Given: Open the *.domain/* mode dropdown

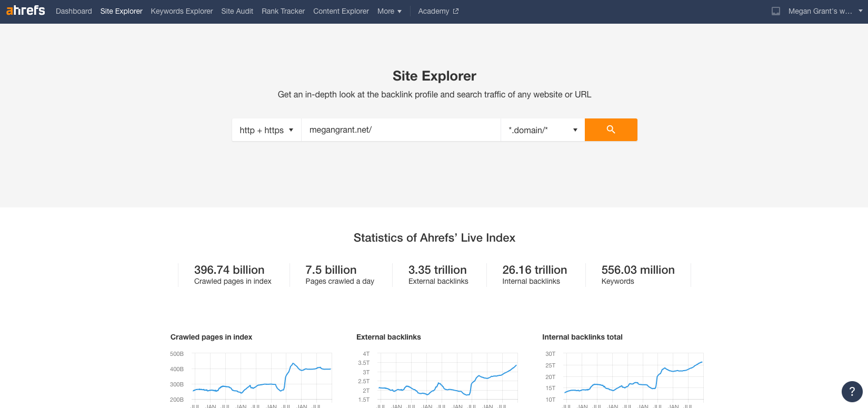Looking at the screenshot, I should (543, 130).
